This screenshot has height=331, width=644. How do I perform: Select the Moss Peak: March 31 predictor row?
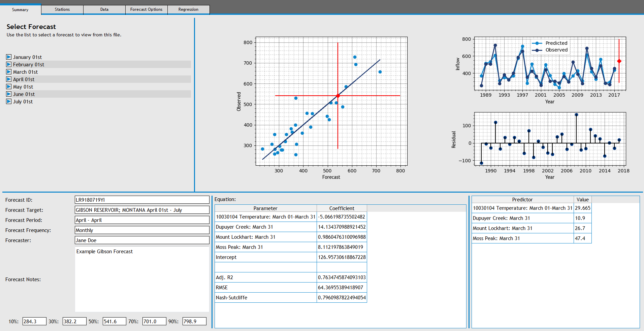point(522,238)
